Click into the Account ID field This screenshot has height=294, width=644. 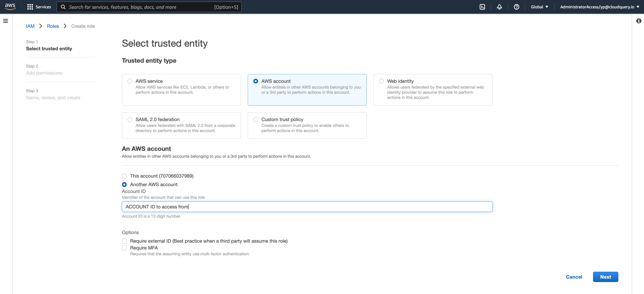tap(307, 207)
